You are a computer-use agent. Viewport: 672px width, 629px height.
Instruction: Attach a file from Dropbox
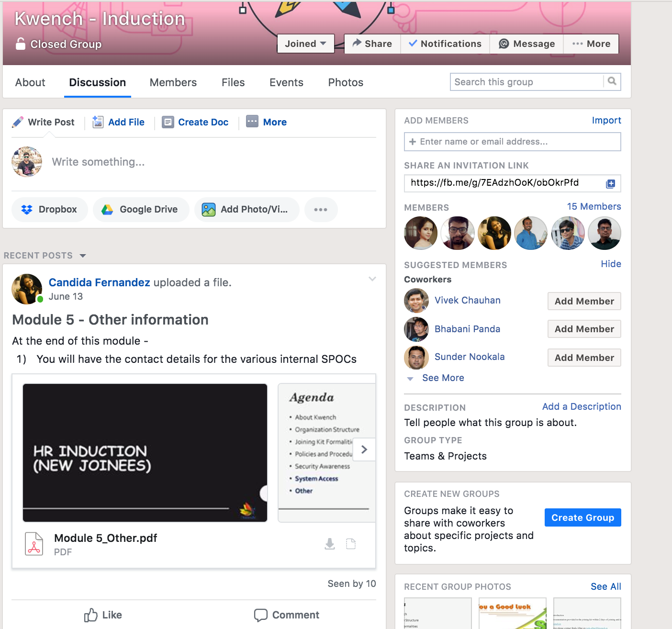50,210
